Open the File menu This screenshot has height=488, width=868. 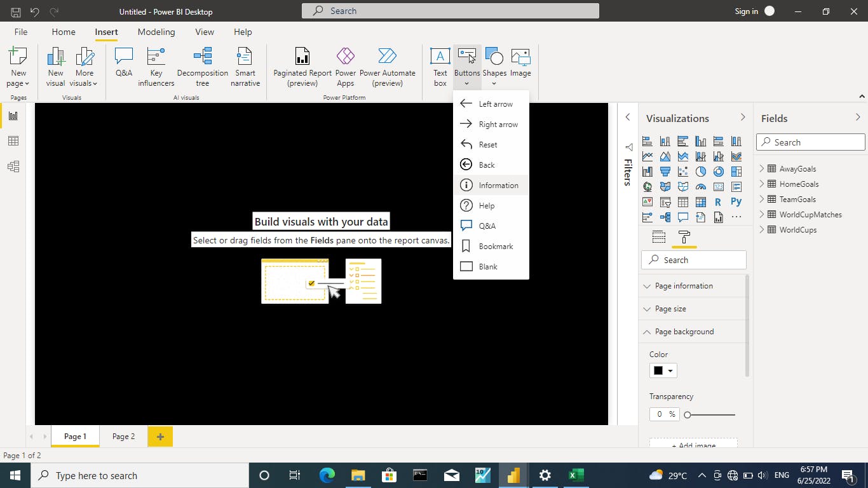click(x=21, y=32)
